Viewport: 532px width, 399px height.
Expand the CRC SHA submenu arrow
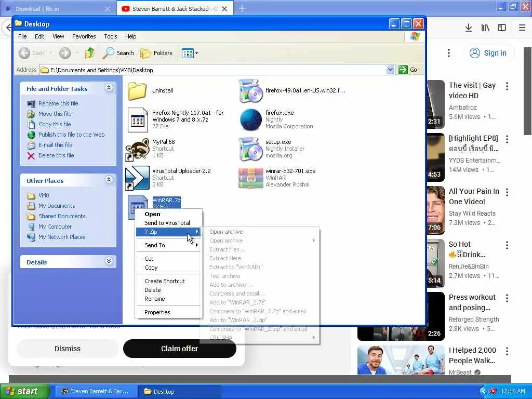[313, 338]
